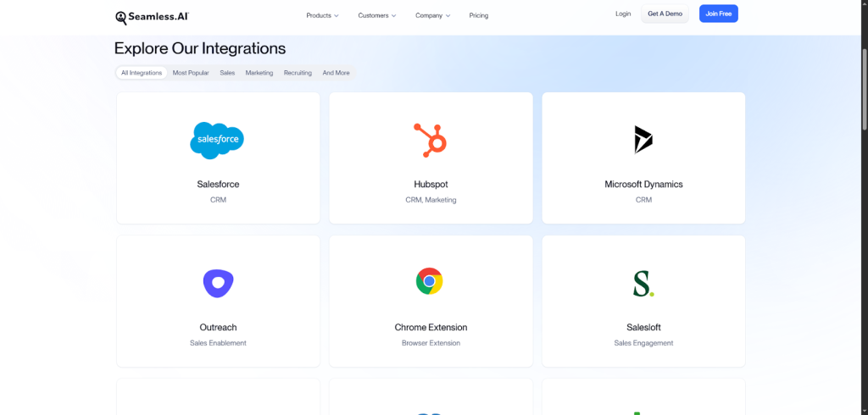Go to the Pricing page
The image size is (868, 415).
tap(479, 15)
